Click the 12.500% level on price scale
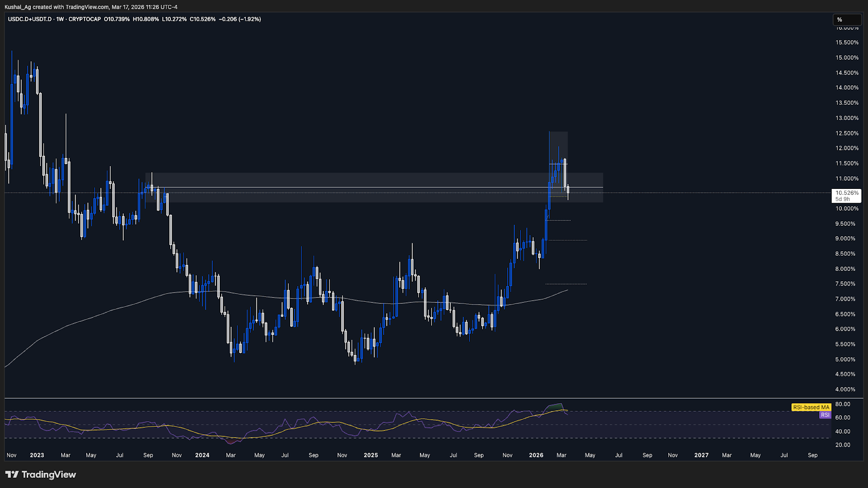 point(847,133)
